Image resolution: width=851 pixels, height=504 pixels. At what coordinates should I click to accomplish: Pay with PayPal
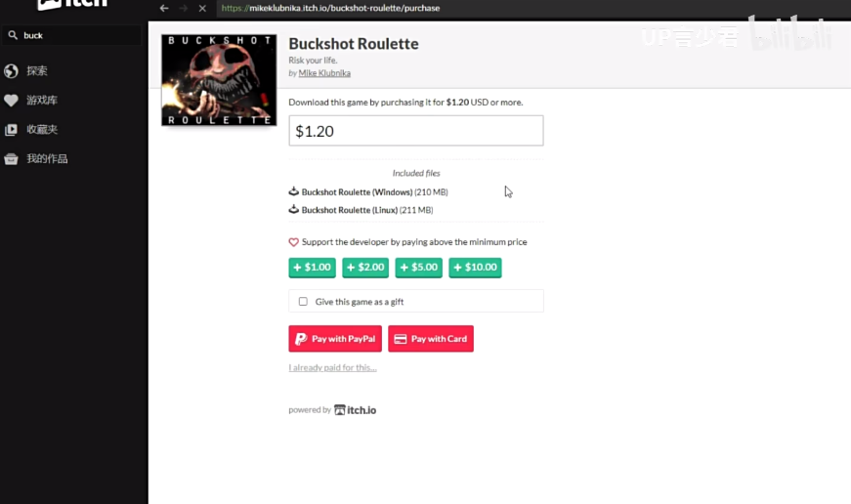point(335,339)
